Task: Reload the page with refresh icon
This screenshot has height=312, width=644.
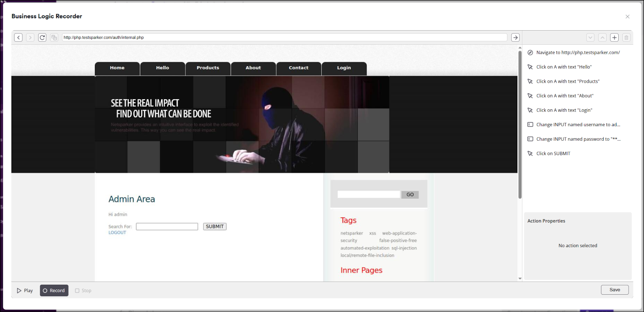Action: 42,37
